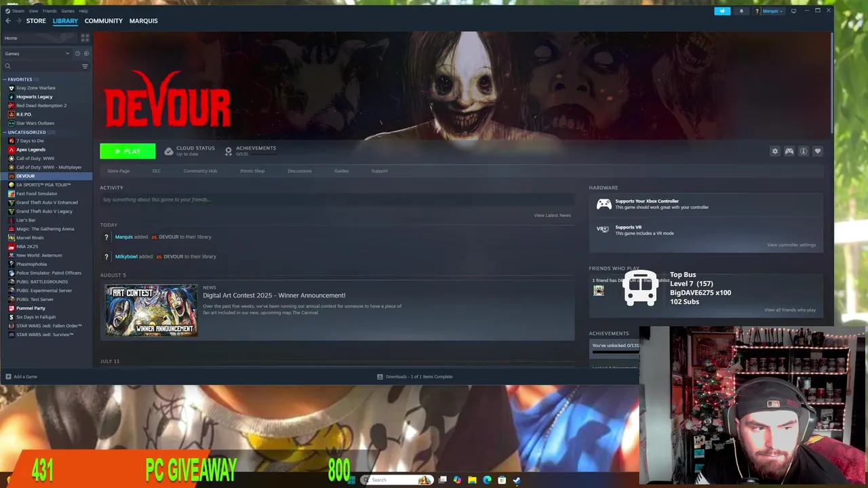
Task: Open the Friends menu
Action: [x=50, y=11]
